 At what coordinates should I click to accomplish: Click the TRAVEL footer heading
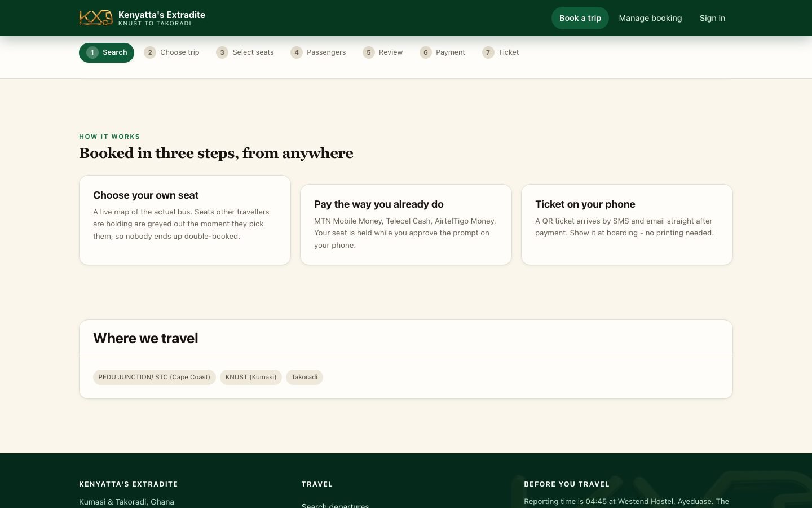(317, 484)
